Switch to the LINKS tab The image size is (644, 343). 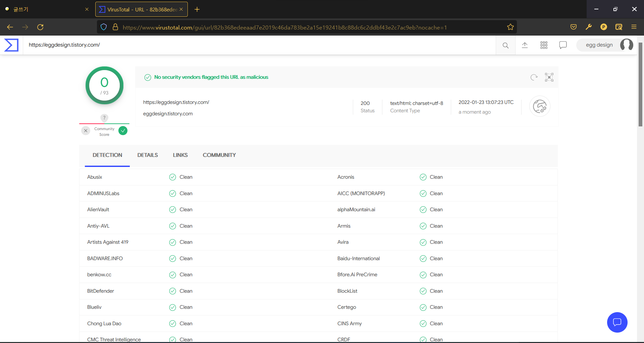coord(180,155)
